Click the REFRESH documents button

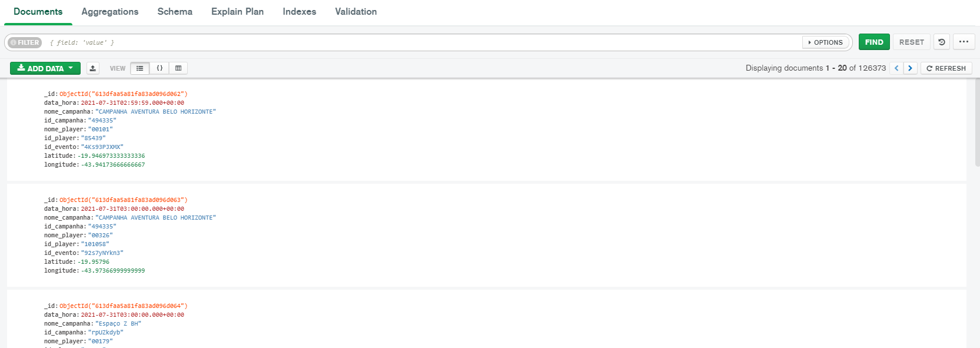(946, 68)
